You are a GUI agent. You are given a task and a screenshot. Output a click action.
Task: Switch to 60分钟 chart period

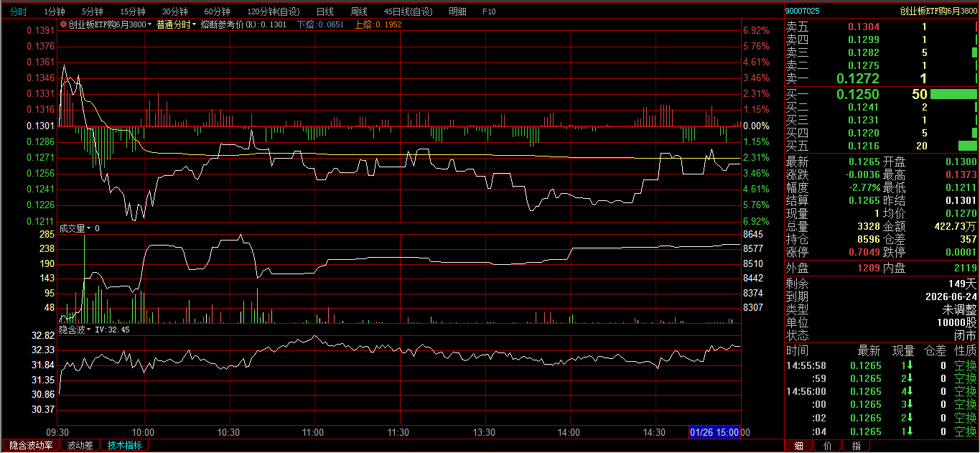tap(217, 11)
